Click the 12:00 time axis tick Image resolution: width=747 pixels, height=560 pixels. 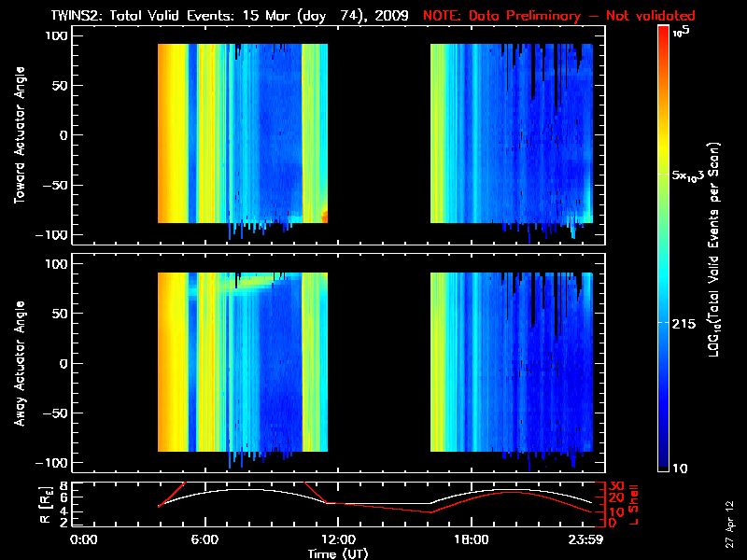point(337,539)
